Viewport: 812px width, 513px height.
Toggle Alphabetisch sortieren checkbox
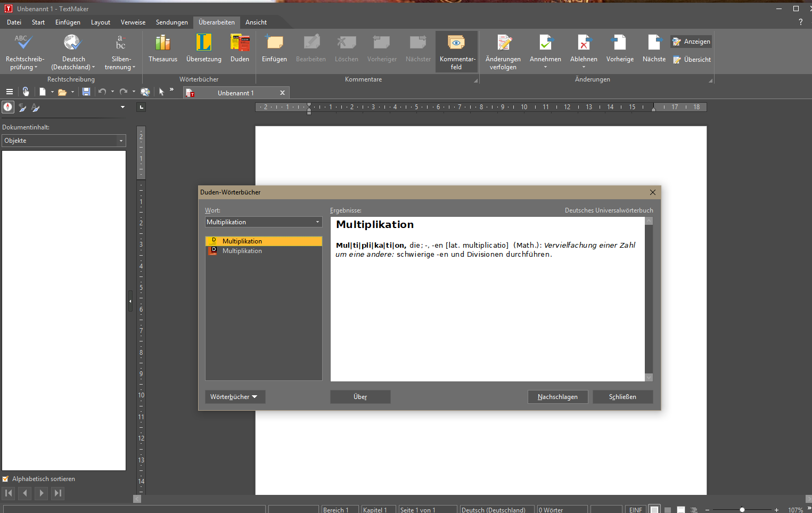click(x=5, y=479)
